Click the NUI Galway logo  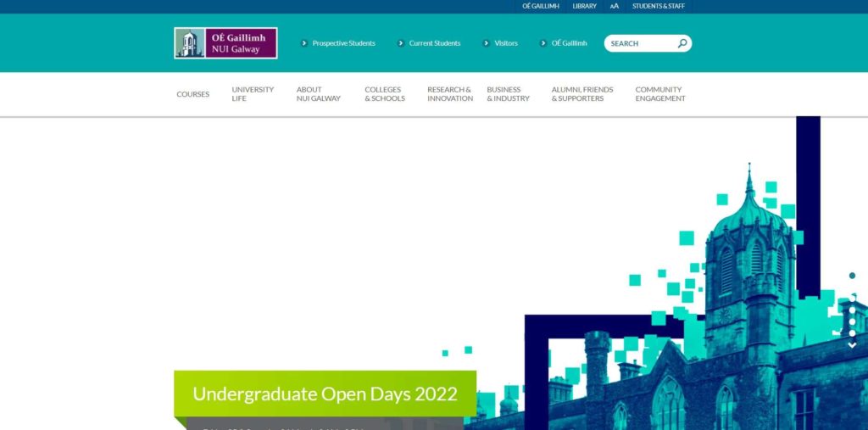(225, 43)
